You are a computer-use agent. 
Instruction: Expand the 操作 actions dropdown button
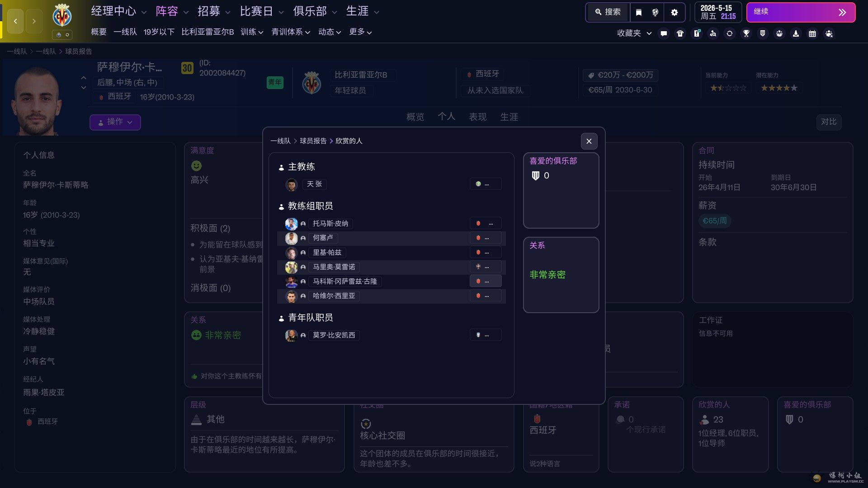tap(115, 122)
